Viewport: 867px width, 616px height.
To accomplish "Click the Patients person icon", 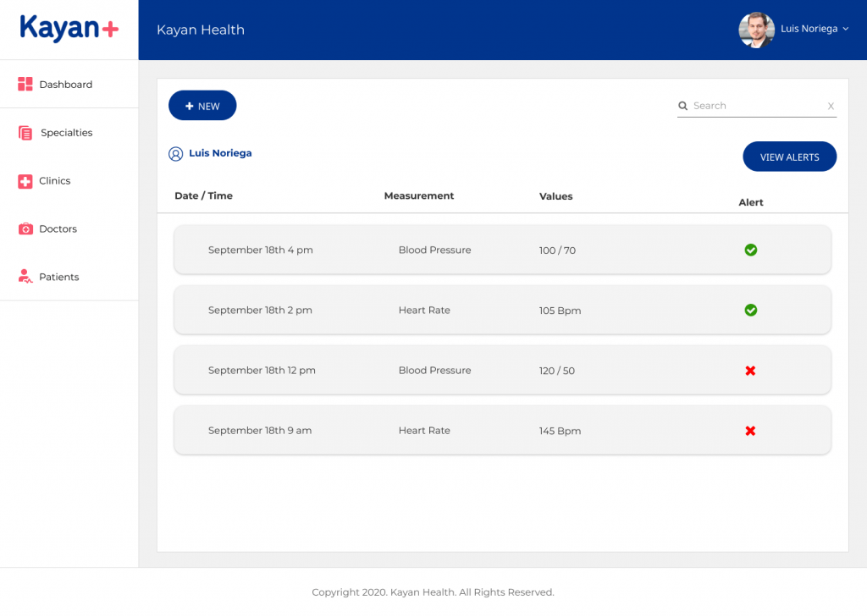I will (25, 277).
